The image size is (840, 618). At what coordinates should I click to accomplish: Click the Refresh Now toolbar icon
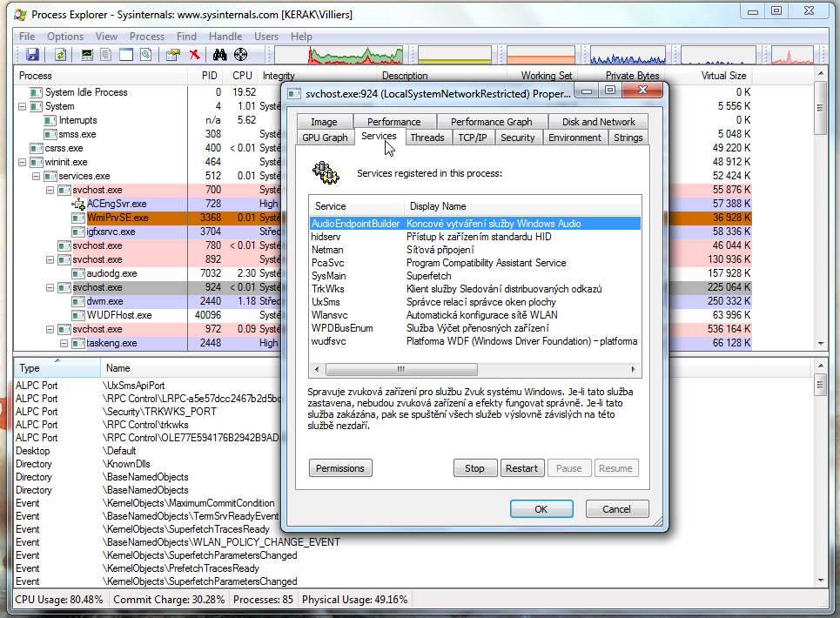tap(60, 55)
